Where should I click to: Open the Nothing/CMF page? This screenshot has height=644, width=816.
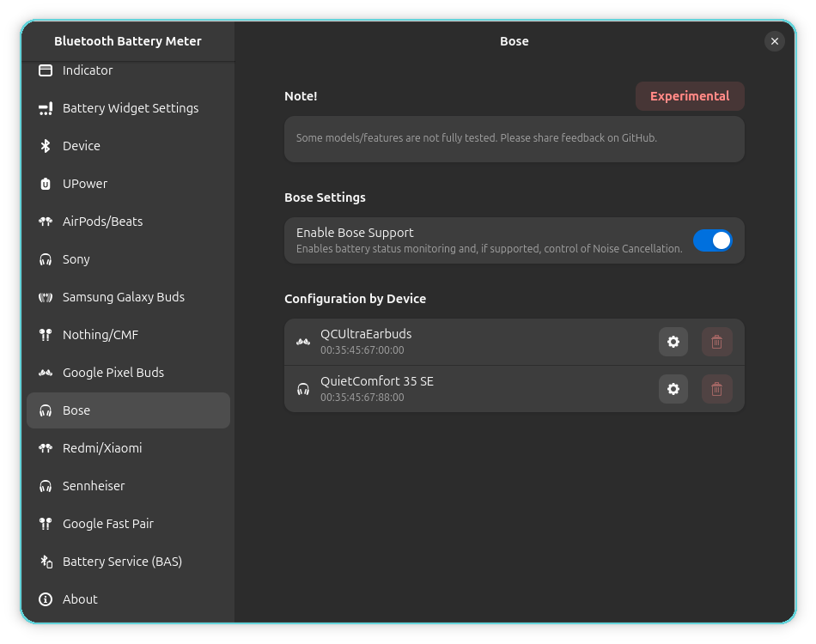pyautogui.click(x=128, y=335)
